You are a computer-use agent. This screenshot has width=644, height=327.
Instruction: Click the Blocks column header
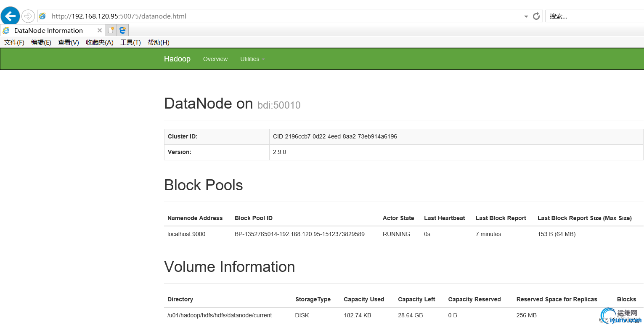626,299
